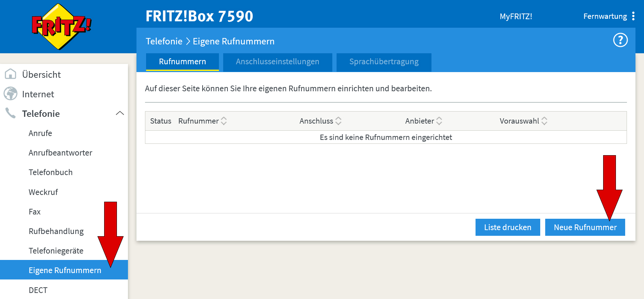Switch to the Anschlusseinstellungen tab
This screenshot has width=644, height=299.
pyautogui.click(x=278, y=62)
